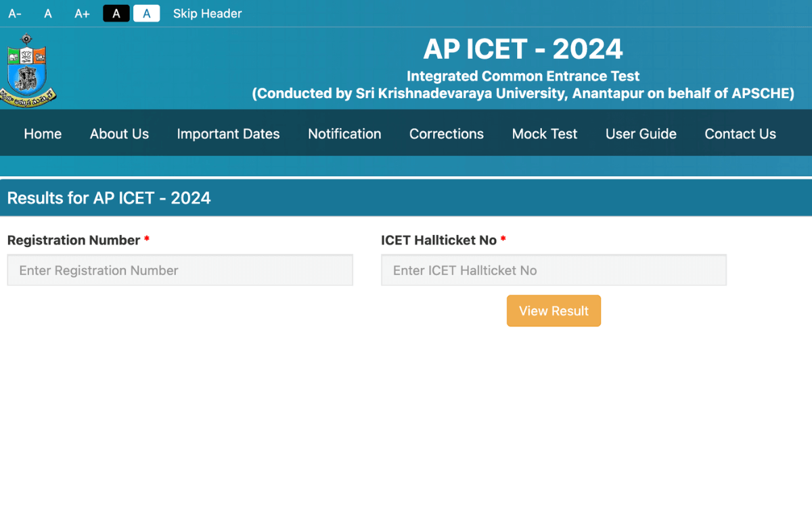The image size is (812, 520).
Task: Switch to white theme A swatch
Action: [x=146, y=14]
